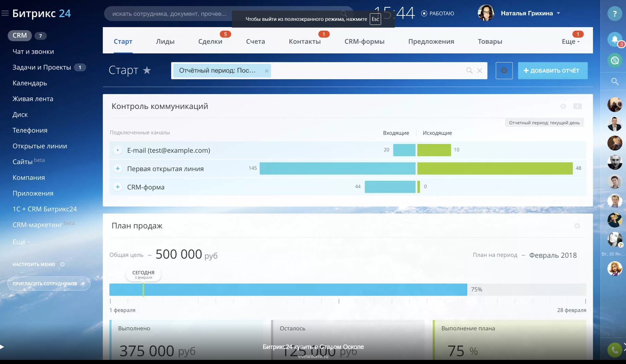Screen dimensions: 626x364
Task: Click the video play button at bottom left
Action: pos(2,347)
